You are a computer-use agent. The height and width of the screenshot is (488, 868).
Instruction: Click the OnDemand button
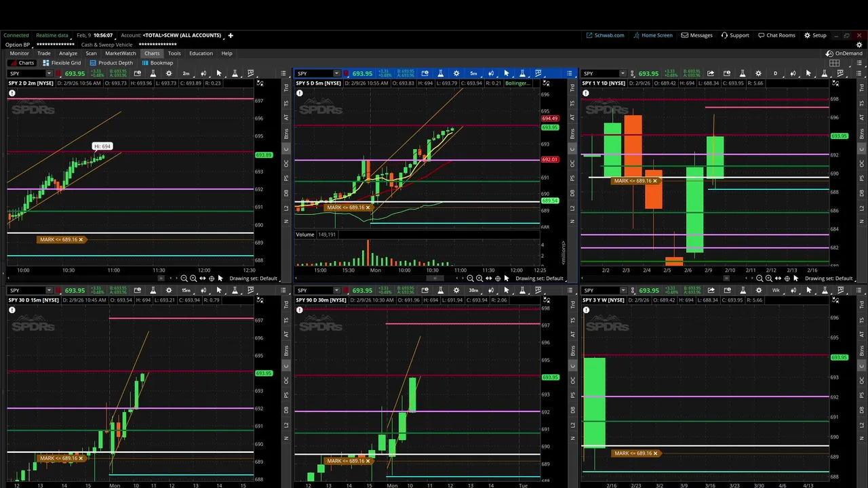[x=844, y=54]
